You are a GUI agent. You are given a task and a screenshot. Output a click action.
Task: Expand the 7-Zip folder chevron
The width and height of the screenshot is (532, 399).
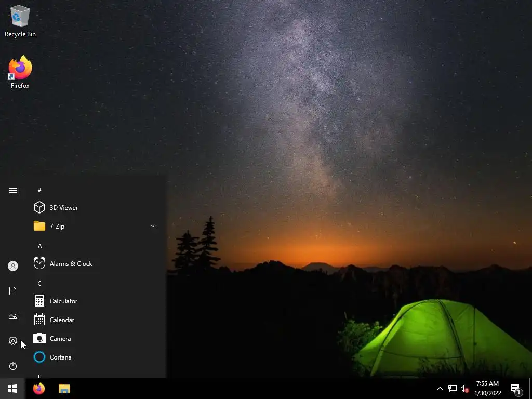(153, 226)
